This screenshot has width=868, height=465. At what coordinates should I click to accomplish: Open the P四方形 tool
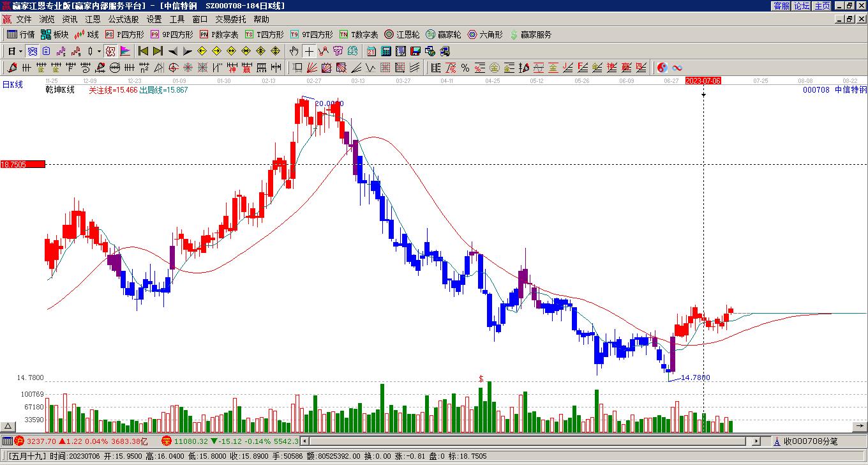[x=125, y=34]
